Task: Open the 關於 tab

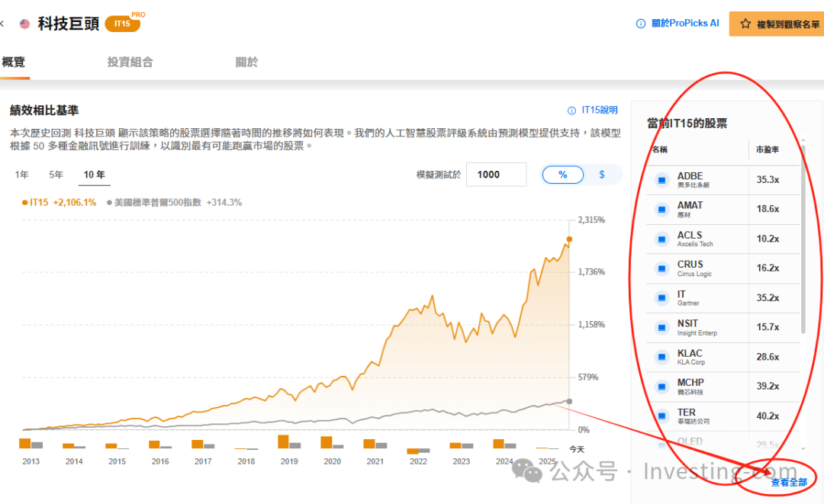Action: 246,62
